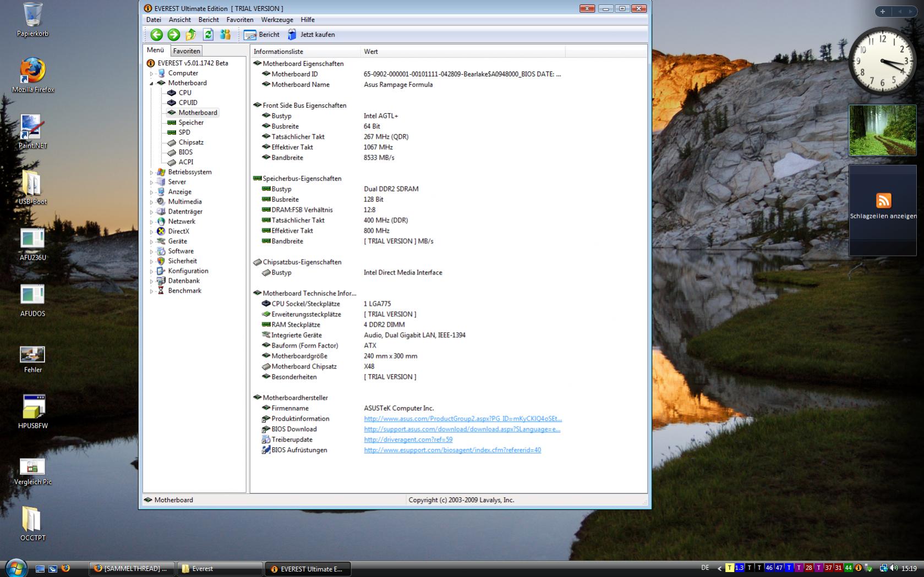Select Speicher in the menu tree
This screenshot has width=924, height=577.
click(191, 123)
